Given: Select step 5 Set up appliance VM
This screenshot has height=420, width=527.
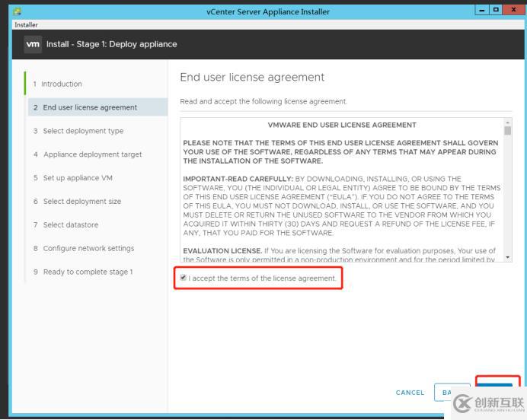Looking at the screenshot, I should 73,178.
